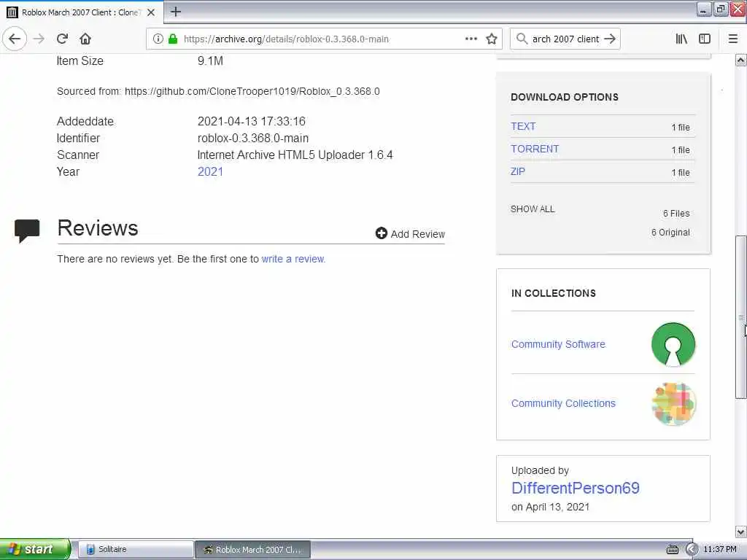Click the Scanner value HTML5 Uploader text
Viewport: 747px width, 560px height.
tap(295, 155)
